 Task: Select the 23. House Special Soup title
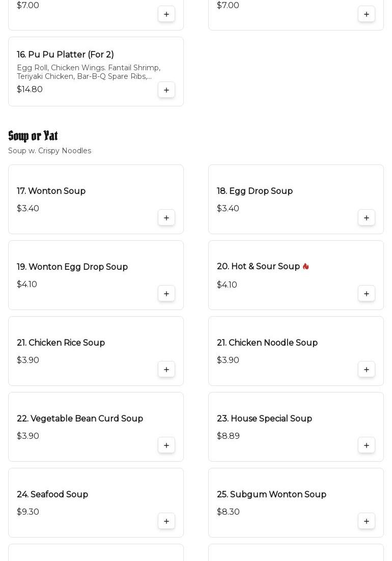264,418
